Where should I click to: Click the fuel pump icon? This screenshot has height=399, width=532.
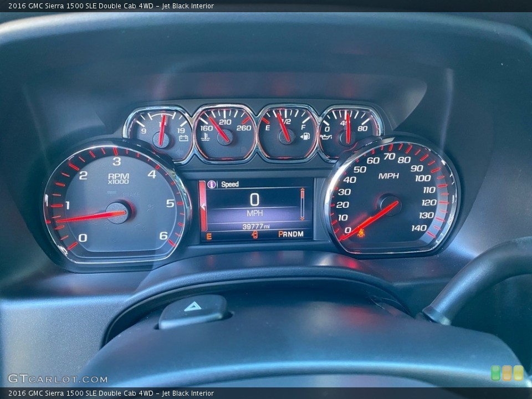305,136
